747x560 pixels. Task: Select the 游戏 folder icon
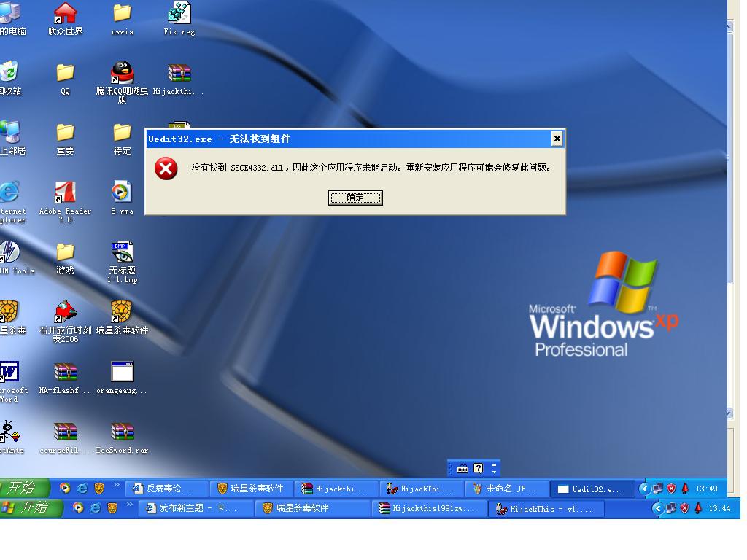65,259
